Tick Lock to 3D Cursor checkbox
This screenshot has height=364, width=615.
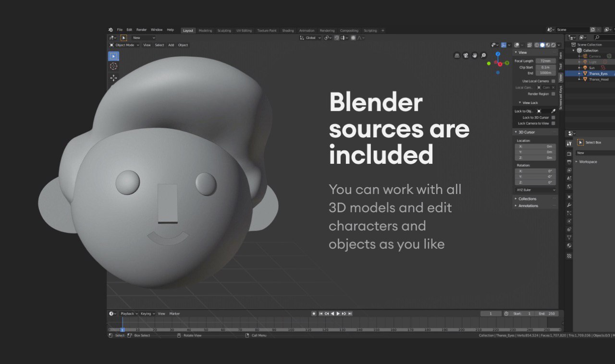tap(553, 117)
